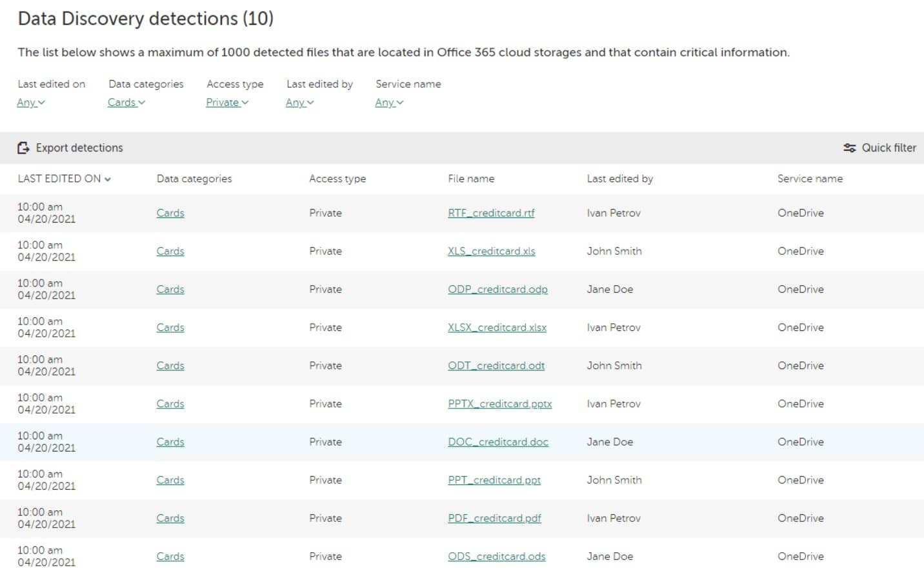Open the Access type 'Private' dropdown
Screen dimensions: 924x569
(226, 102)
